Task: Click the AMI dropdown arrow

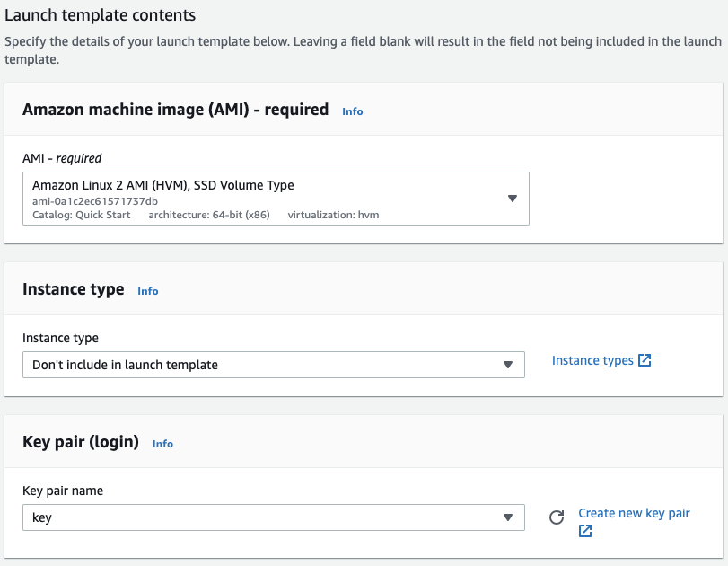Action: [512, 199]
